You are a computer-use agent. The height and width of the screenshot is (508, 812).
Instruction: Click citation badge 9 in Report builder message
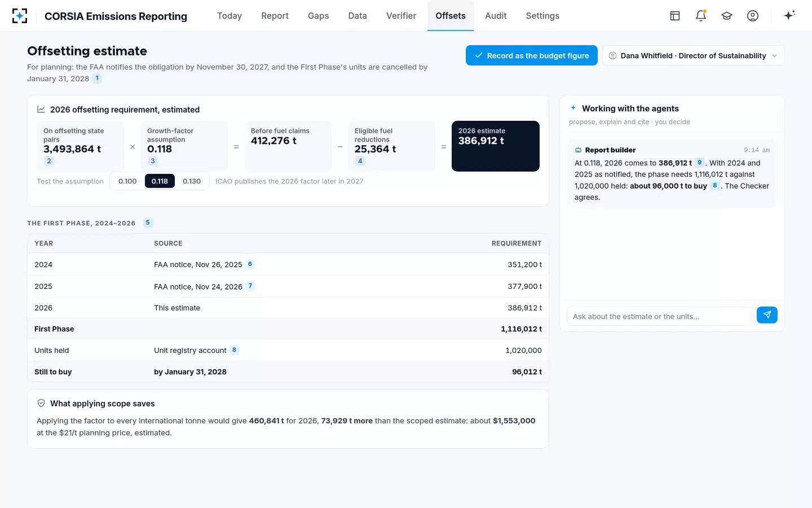[700, 163]
